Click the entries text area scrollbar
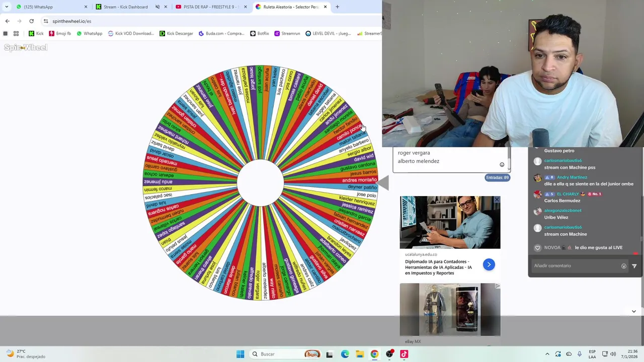Viewport: 644px width, 362px height. [x=509, y=159]
